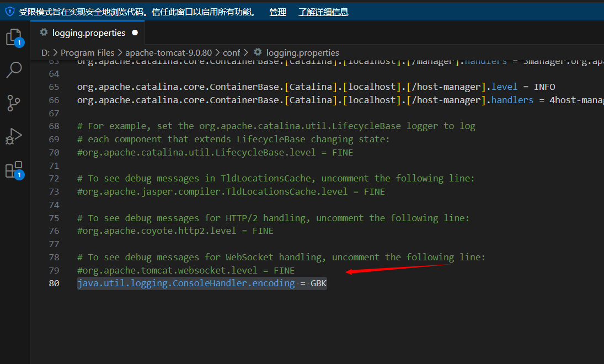The width and height of the screenshot is (604, 364).
Task: Click the GBK text on line 80
Action: tap(318, 283)
